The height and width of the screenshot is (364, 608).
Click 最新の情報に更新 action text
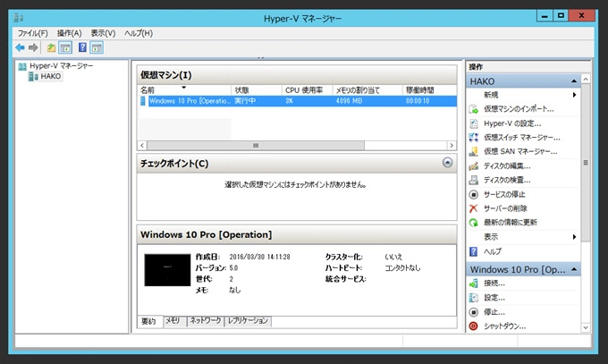tap(511, 223)
